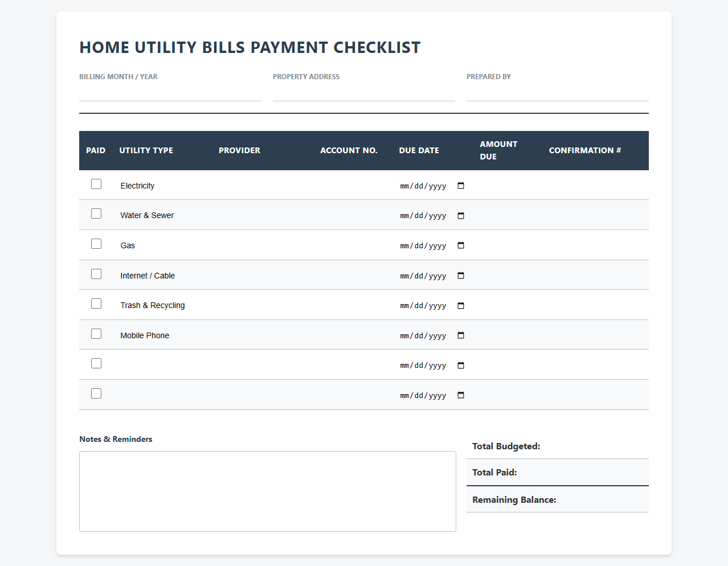Click the Notes & Reminders text area
The width and height of the screenshot is (728, 566).
pos(268,491)
